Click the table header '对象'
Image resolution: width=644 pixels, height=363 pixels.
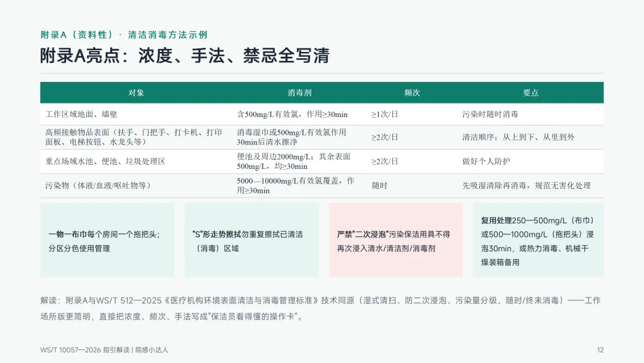(136, 93)
